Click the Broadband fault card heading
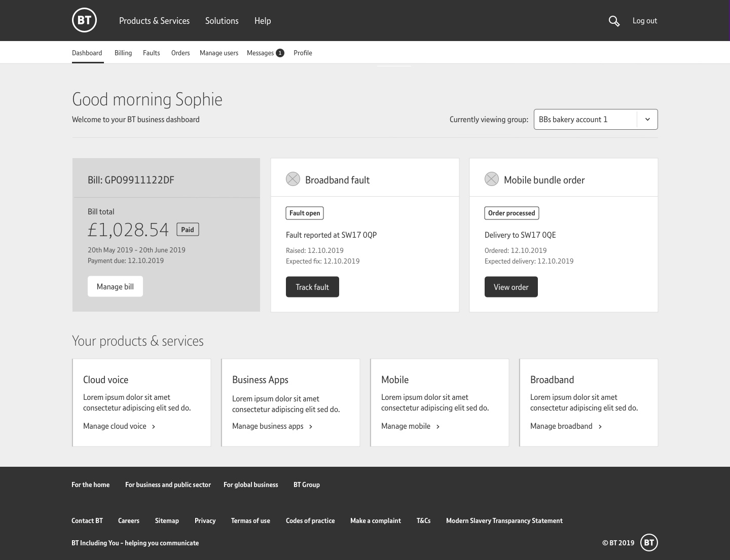The height and width of the screenshot is (560, 730). 337,180
